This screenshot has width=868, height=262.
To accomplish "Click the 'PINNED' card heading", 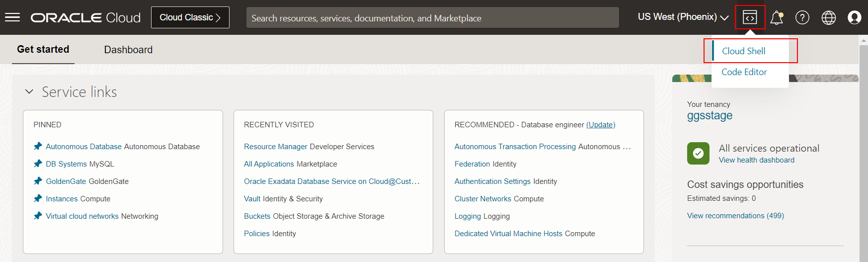I will pyautogui.click(x=48, y=125).
